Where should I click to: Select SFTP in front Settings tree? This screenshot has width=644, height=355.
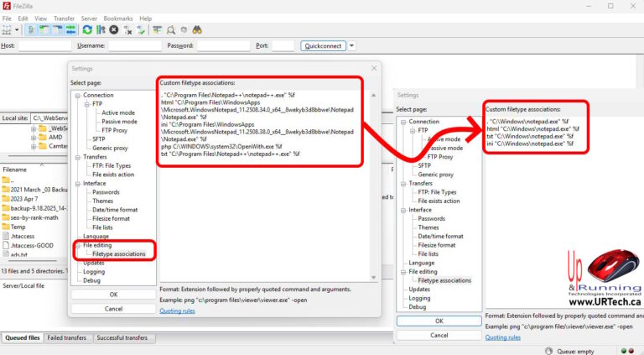pos(99,139)
